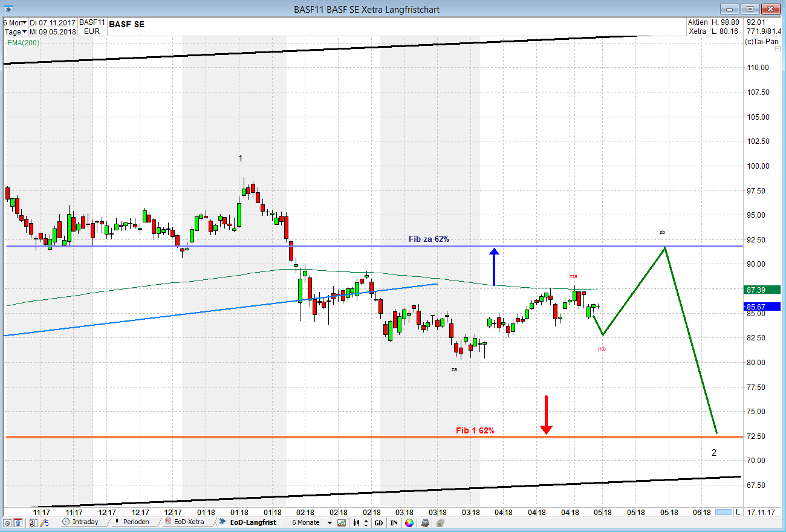Click the Aktien label in the header
The width and height of the screenshot is (786, 532).
pyautogui.click(x=698, y=22)
